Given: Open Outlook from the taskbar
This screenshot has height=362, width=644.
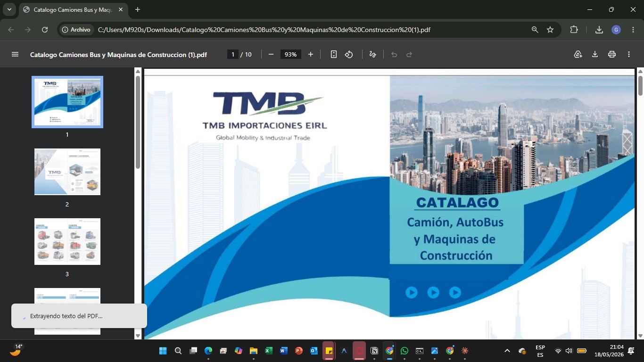Looking at the screenshot, I should coord(314,351).
